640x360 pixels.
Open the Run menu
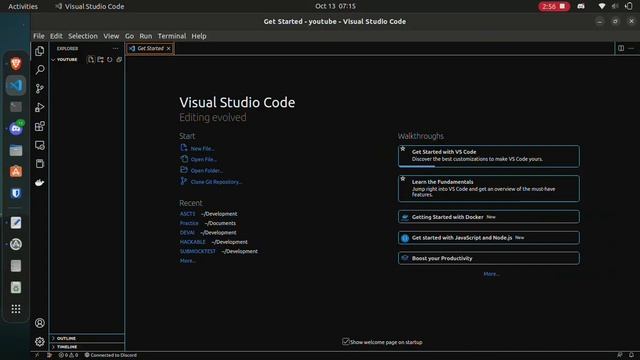(x=146, y=36)
